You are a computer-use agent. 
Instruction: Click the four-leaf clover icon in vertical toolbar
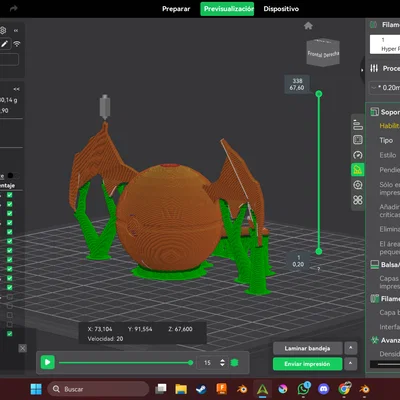(x=358, y=200)
